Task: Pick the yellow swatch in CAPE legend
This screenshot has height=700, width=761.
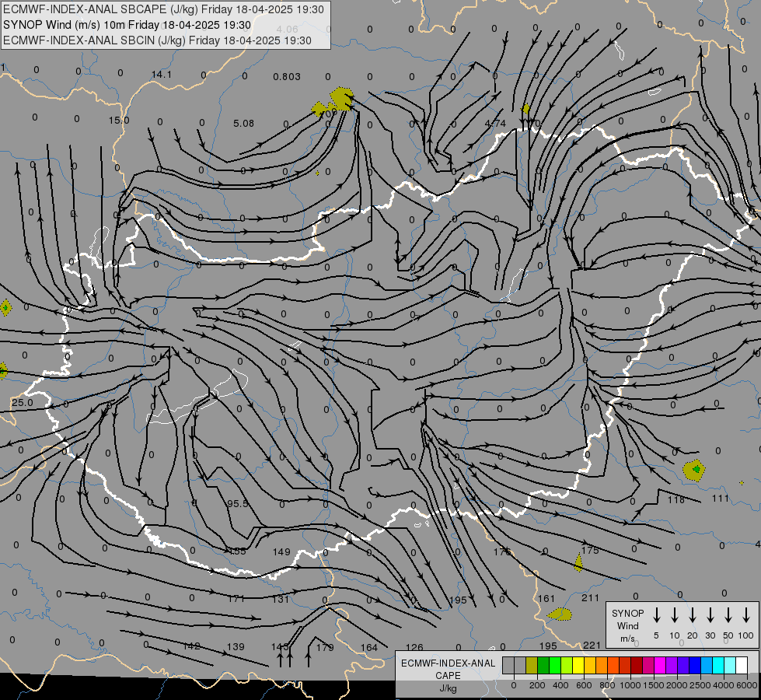Action: tap(578, 666)
